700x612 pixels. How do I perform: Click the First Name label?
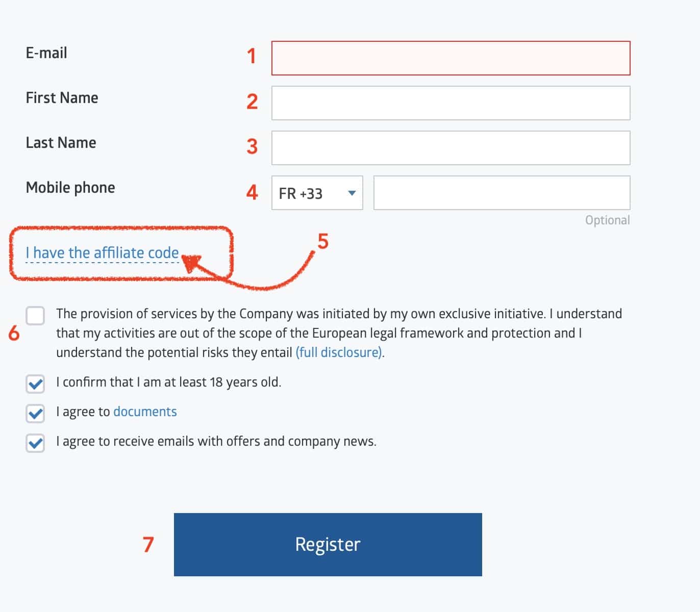[x=62, y=97]
